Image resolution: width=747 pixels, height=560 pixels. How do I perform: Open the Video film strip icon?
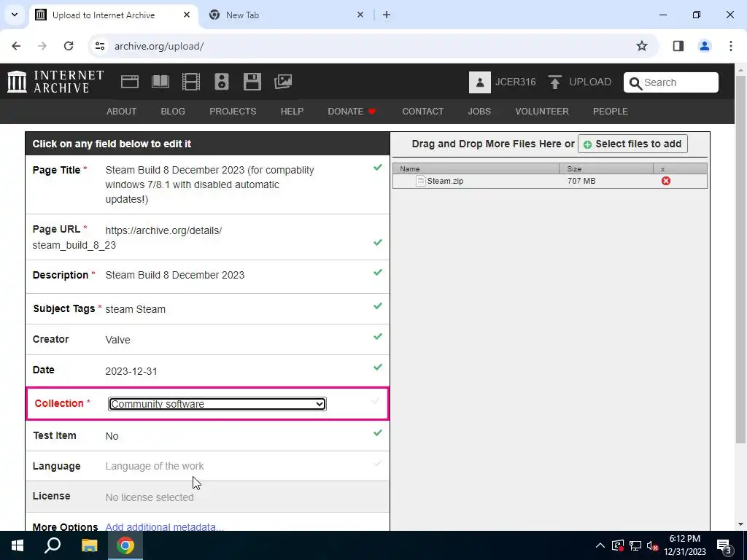pos(191,82)
